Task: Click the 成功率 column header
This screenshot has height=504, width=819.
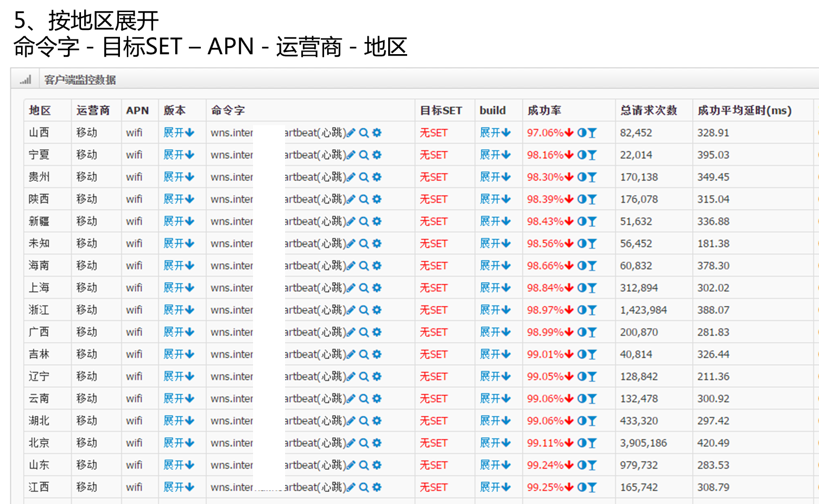Action: 544,110
